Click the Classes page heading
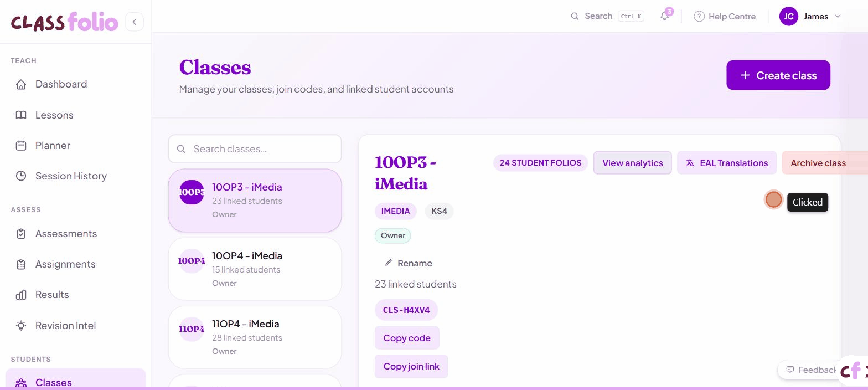 tap(215, 67)
